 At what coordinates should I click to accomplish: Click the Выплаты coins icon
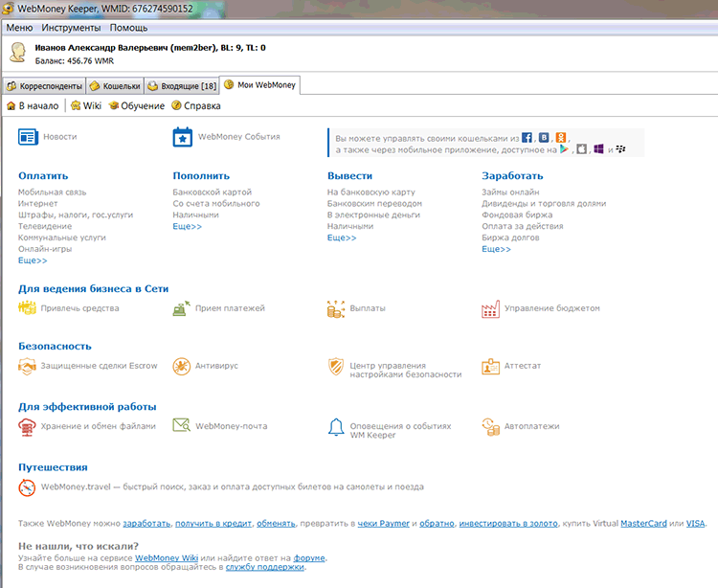(x=336, y=308)
